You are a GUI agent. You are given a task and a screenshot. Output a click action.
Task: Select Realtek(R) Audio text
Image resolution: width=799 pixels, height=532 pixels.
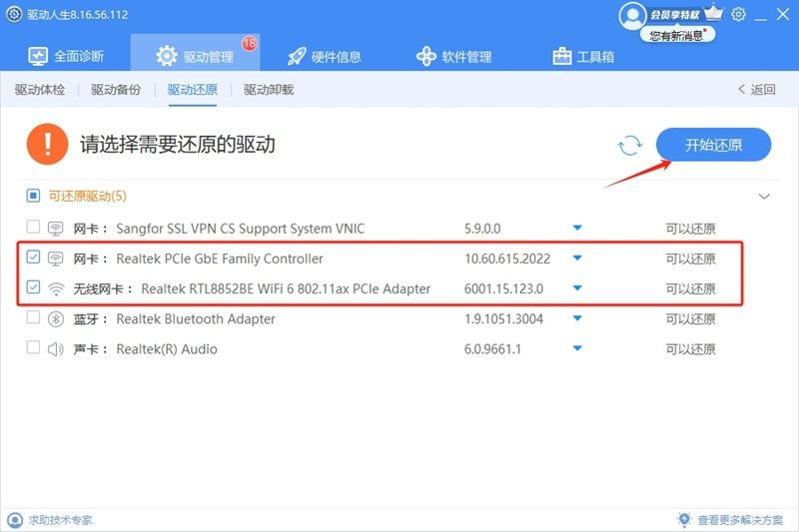[167, 349]
